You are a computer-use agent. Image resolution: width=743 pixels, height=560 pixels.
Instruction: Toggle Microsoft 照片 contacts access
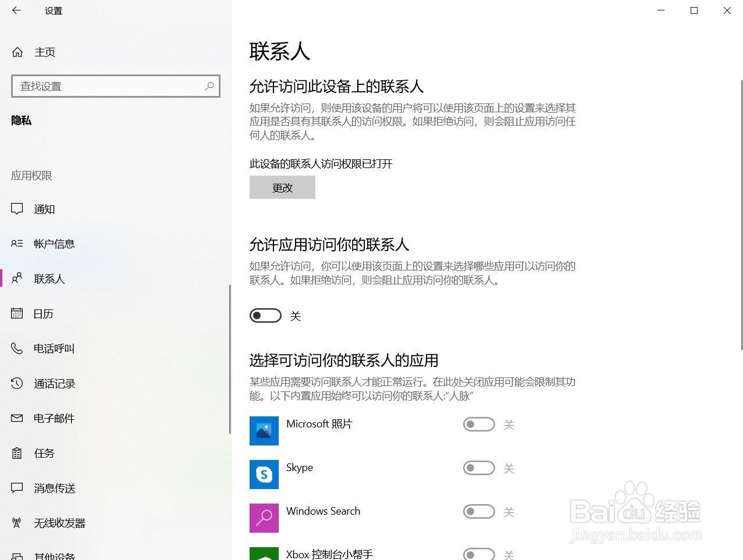point(479,425)
